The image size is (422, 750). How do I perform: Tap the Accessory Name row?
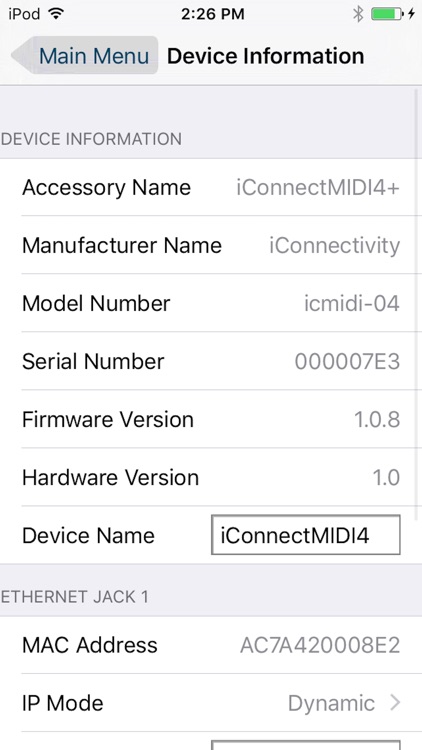click(211, 187)
